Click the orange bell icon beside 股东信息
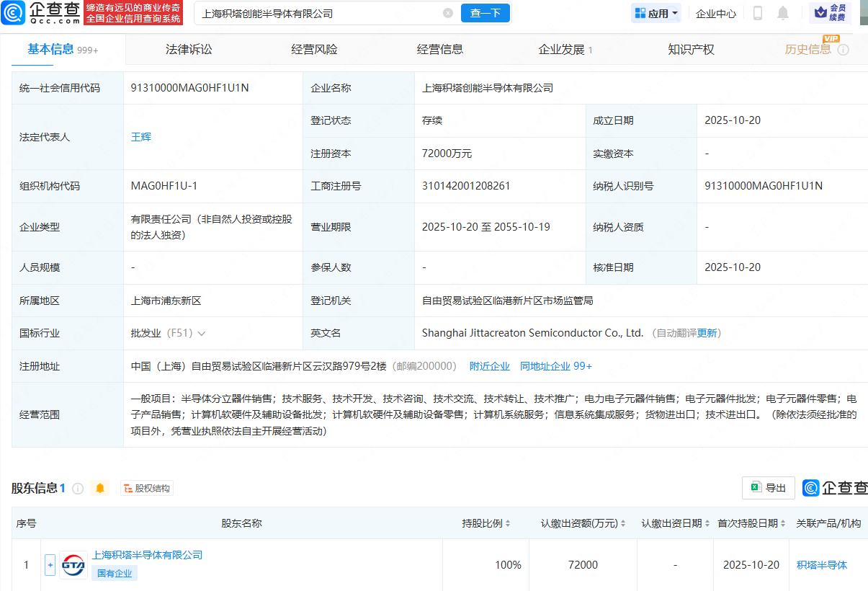The height and width of the screenshot is (591, 868). tap(100, 489)
